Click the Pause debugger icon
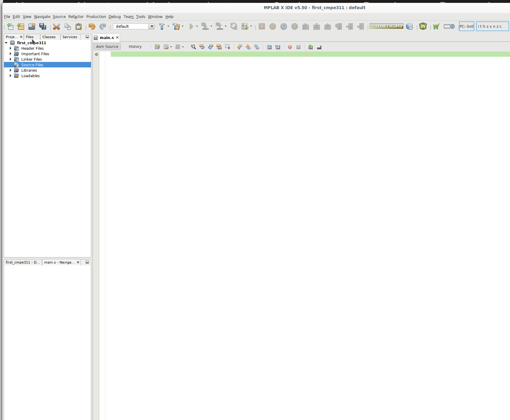 click(x=273, y=27)
